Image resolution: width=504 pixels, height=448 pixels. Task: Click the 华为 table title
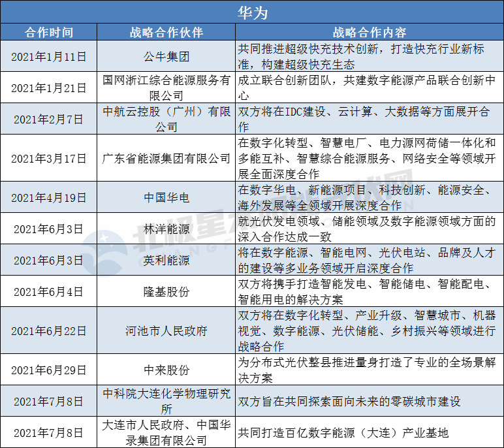click(251, 11)
